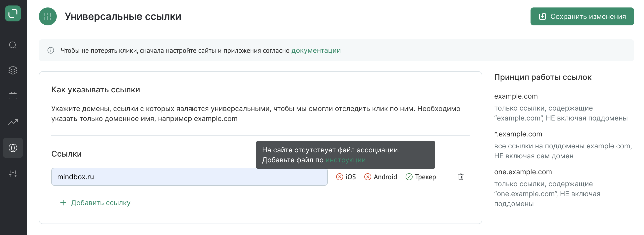Click the iOS status label
The height and width of the screenshot is (235, 644).
point(350,177)
